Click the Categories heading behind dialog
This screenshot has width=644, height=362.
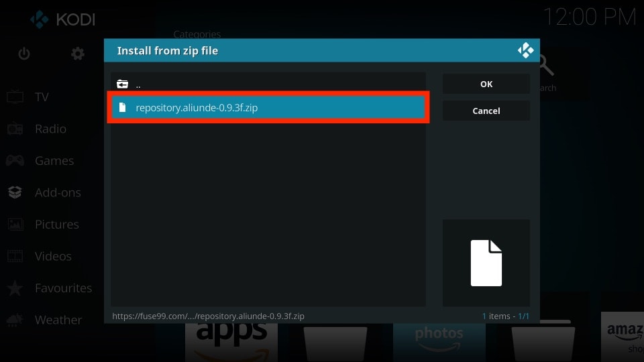[x=197, y=34]
